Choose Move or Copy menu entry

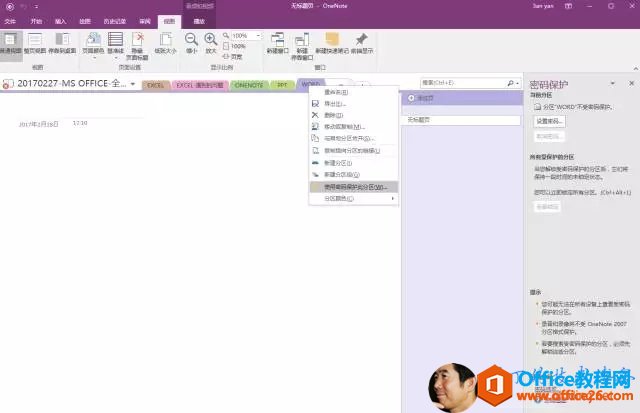click(353, 127)
